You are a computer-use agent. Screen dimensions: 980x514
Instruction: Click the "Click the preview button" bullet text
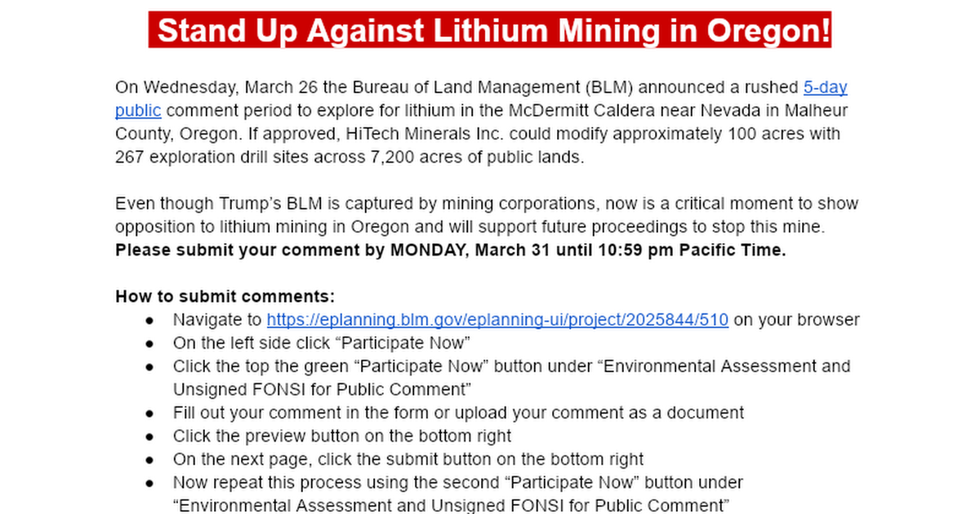point(341,436)
